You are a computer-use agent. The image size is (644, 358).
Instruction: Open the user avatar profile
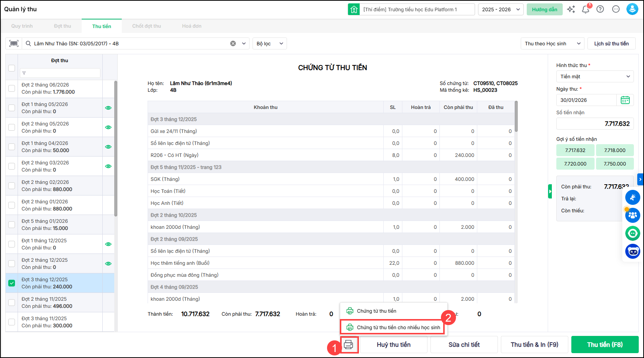(632, 9)
